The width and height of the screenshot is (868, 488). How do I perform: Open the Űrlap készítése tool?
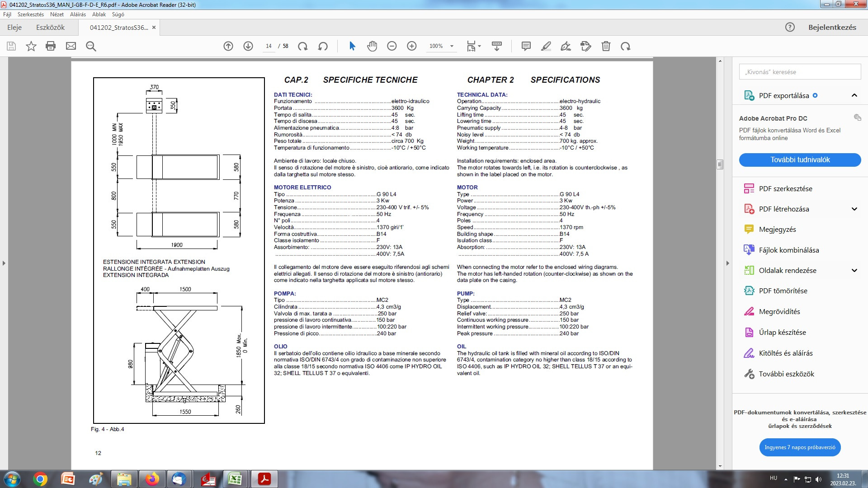(x=782, y=332)
